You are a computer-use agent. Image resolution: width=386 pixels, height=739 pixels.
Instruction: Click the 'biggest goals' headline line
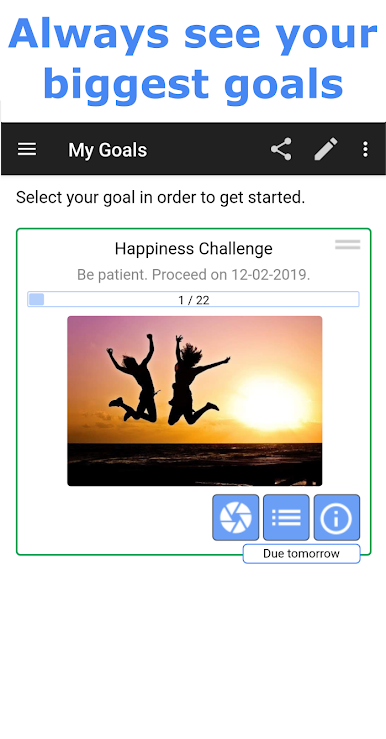click(193, 85)
